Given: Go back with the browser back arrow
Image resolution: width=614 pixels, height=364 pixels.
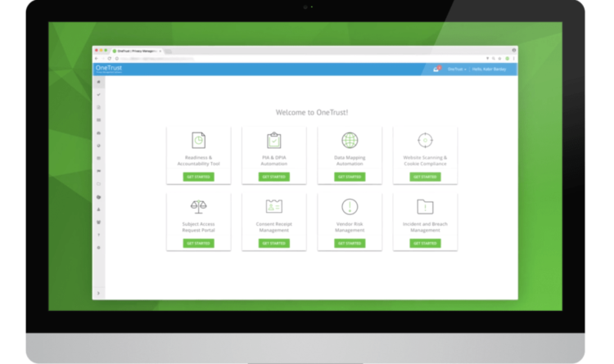Looking at the screenshot, I should 97,58.
